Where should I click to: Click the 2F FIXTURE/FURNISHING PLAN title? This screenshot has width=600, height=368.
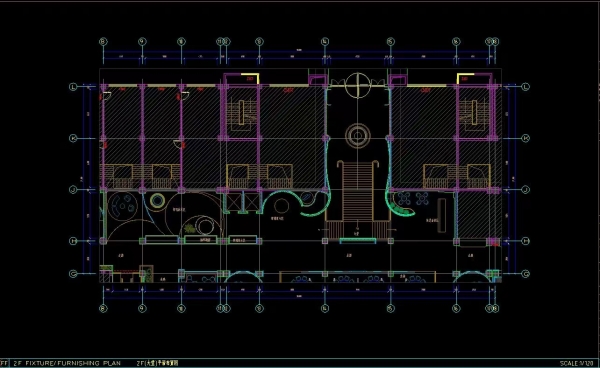click(x=67, y=363)
